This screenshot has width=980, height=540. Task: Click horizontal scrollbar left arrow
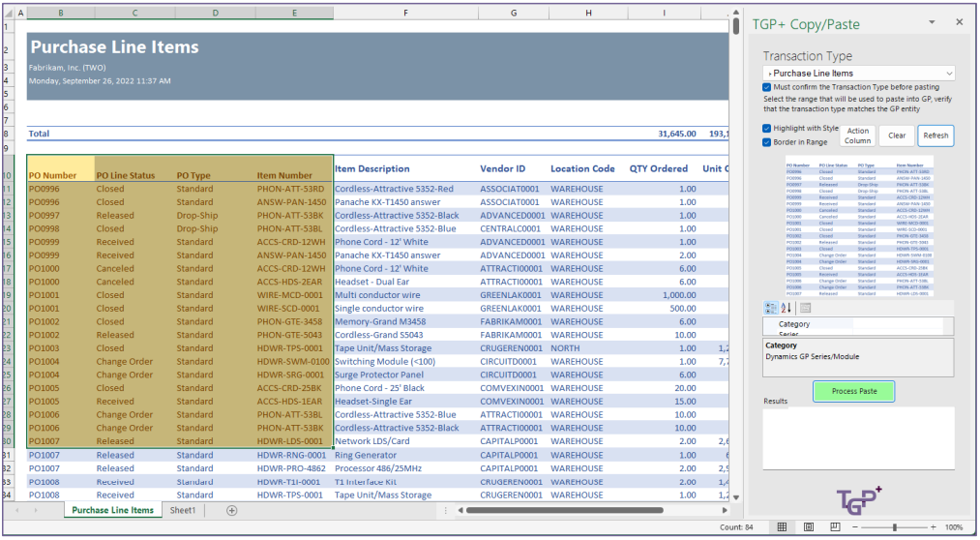point(460,511)
